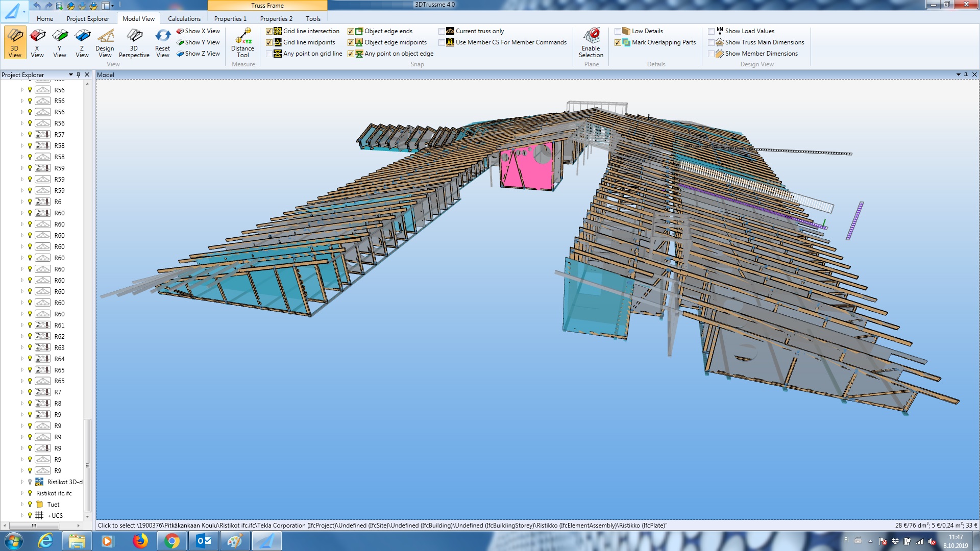The image size is (980, 551).
Task: Open the Calculations ribbon tab
Action: pos(184,19)
